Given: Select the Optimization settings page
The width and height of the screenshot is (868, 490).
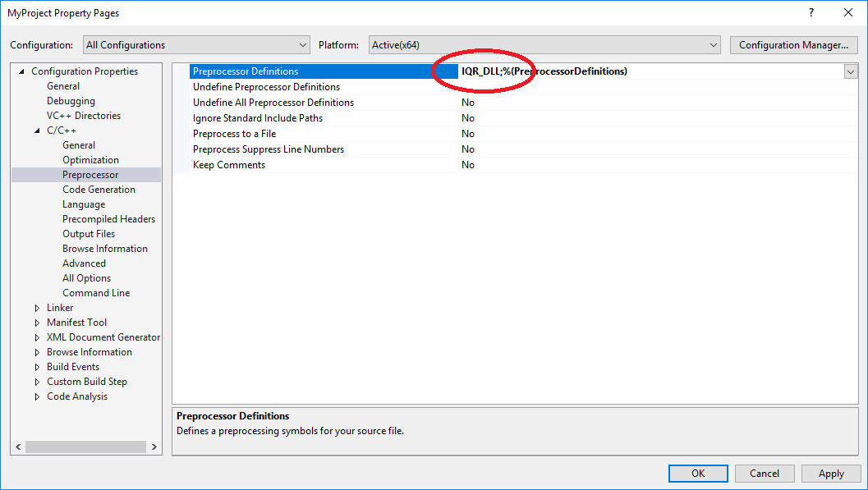Looking at the screenshot, I should tap(90, 159).
